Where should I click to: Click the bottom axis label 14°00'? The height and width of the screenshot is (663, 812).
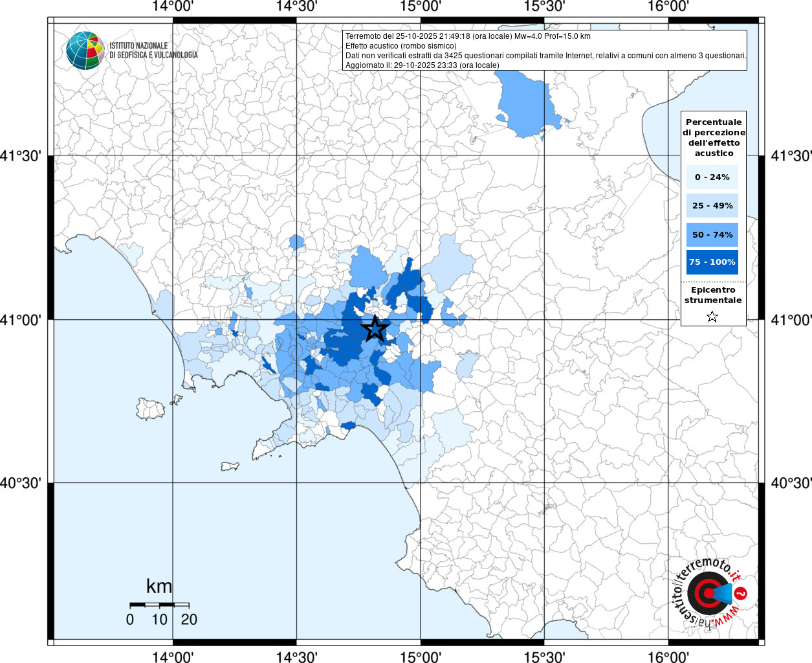pos(173,657)
